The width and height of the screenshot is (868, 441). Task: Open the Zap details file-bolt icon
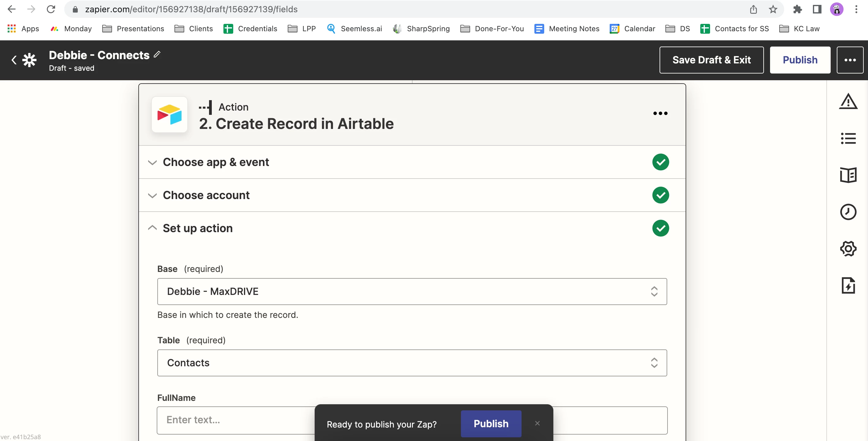click(x=848, y=285)
